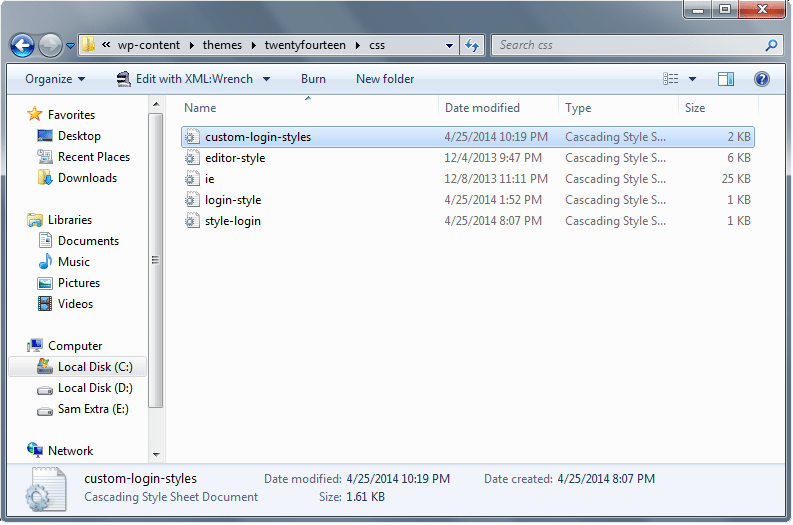Click the Burn toolbar button
Viewport: 793px width, 525px height.
313,79
